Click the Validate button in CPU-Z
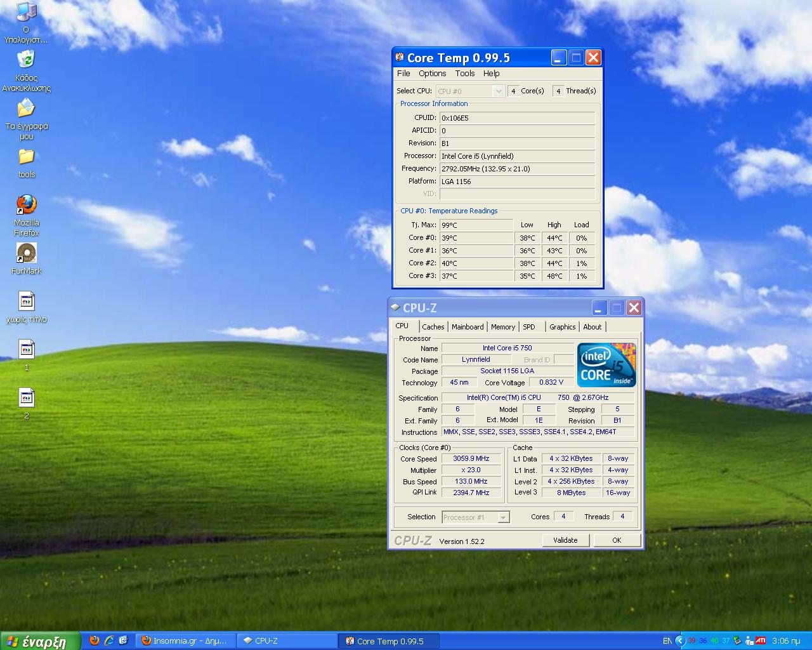Screen dimensions: 812x650 coord(565,540)
